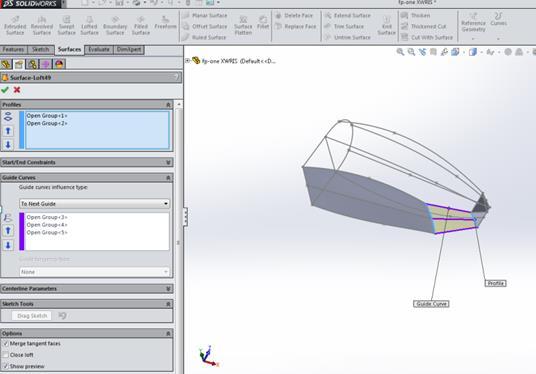Move the guide curve down with the arrow
536x374 pixels.
(x=8, y=245)
